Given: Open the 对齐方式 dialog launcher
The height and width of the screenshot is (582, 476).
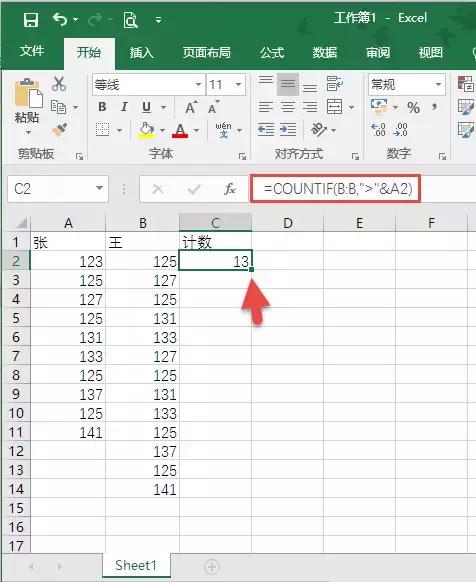Looking at the screenshot, I should point(355,156).
